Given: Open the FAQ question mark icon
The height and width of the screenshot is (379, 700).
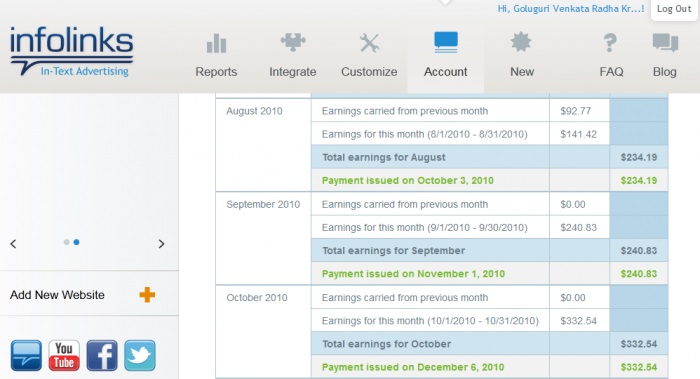Looking at the screenshot, I should point(610,43).
